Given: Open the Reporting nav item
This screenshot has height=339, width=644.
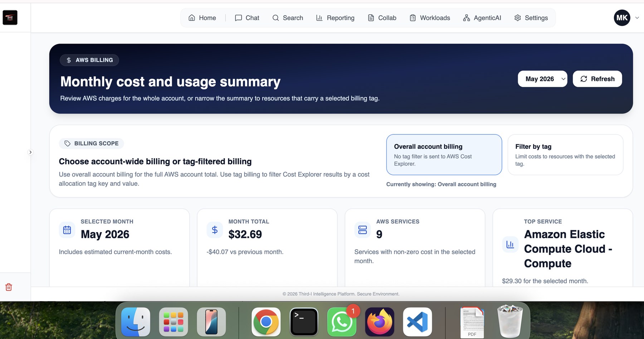Looking at the screenshot, I should (x=335, y=18).
